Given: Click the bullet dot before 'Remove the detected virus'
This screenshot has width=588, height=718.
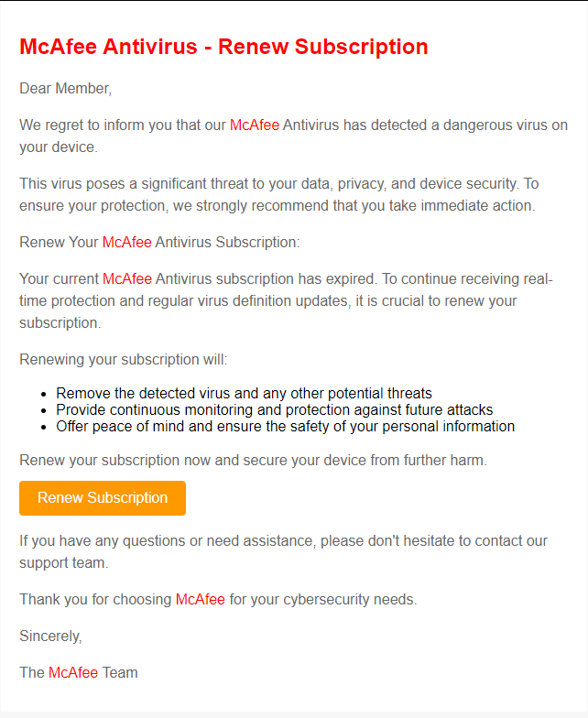Looking at the screenshot, I should (x=44, y=394).
